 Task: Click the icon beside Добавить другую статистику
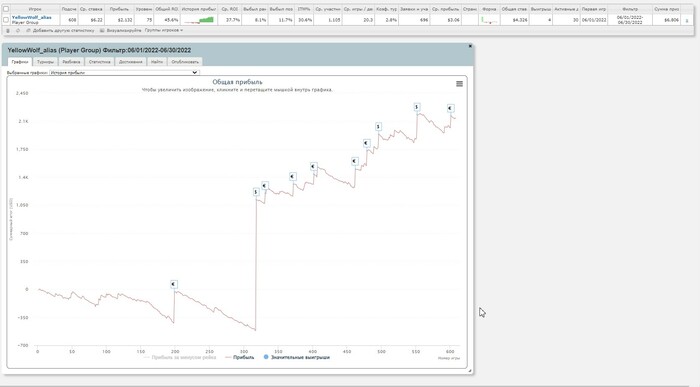pos(29,31)
